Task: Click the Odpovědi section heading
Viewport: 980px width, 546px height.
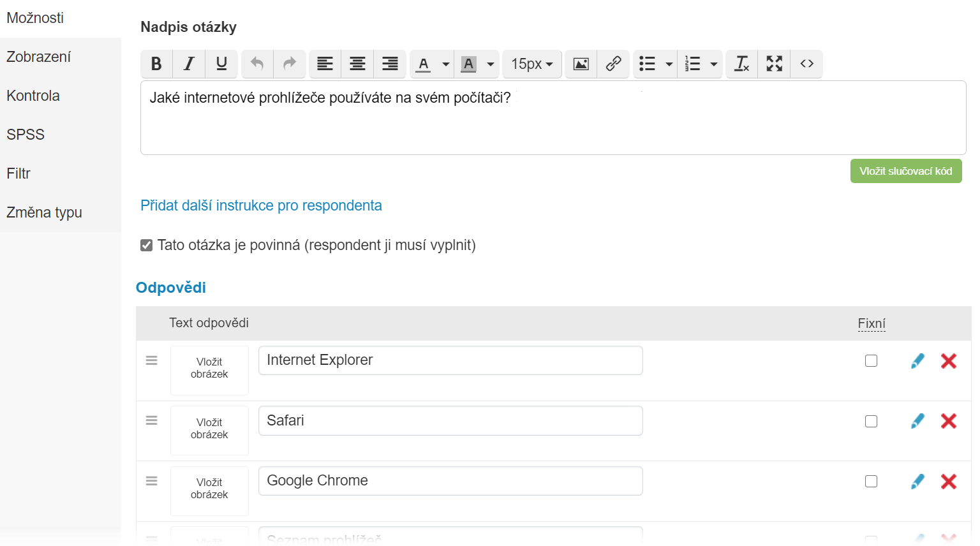Action: [171, 288]
